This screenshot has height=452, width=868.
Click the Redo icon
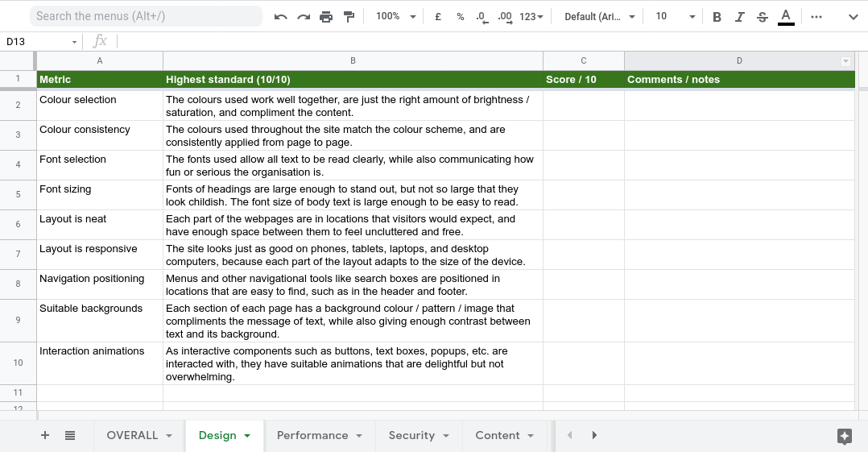[304, 17]
